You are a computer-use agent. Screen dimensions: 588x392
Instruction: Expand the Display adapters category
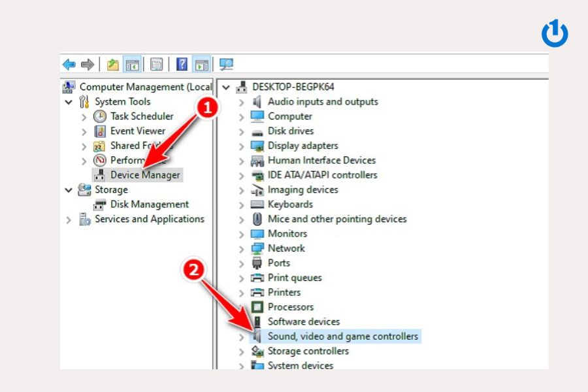pyautogui.click(x=242, y=146)
